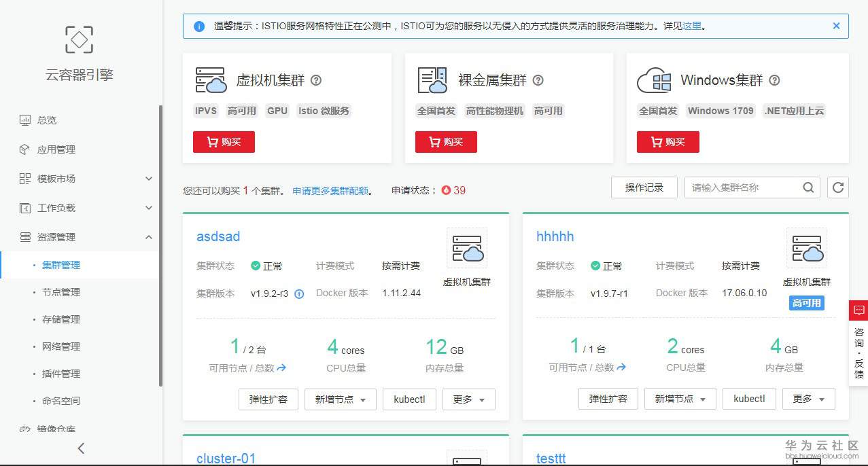Viewport: 868px width, 466px height.
Task: Open 更多 dropdown in hhhhh card
Action: (809, 399)
